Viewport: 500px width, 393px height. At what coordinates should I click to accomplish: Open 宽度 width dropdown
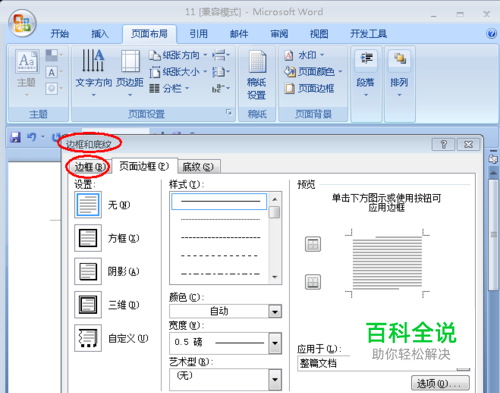[275, 343]
